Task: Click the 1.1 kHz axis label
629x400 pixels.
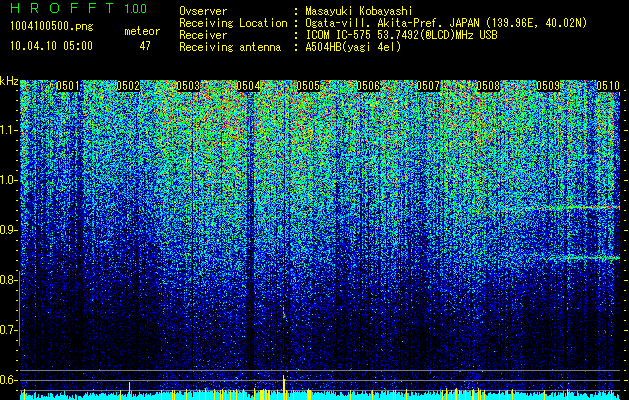Action: (7, 130)
